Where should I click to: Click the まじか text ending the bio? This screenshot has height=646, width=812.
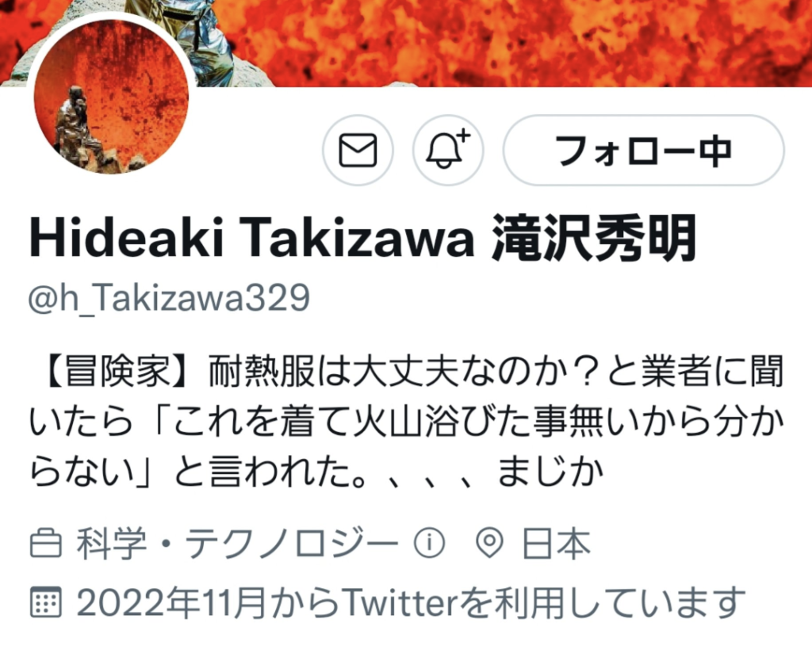coord(550,472)
